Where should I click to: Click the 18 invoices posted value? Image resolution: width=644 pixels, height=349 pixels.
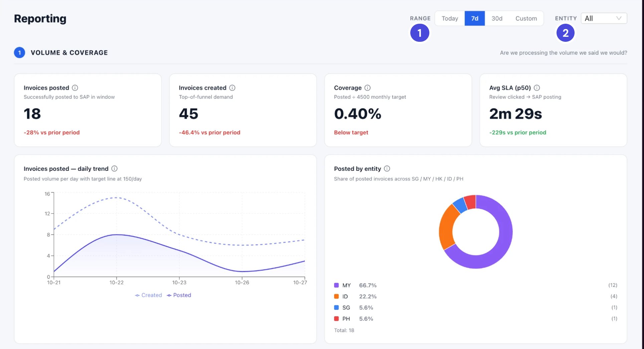click(32, 114)
